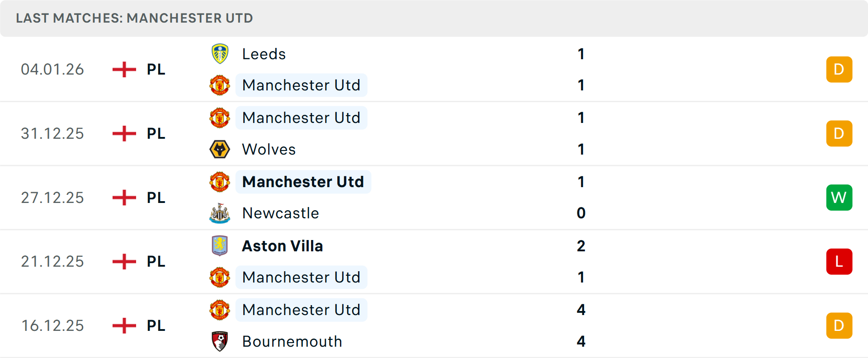Click draw badge for Bournemouth match

coord(839,325)
